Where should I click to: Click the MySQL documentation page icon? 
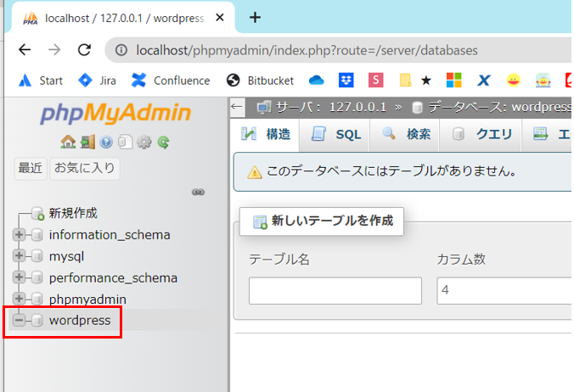125,143
